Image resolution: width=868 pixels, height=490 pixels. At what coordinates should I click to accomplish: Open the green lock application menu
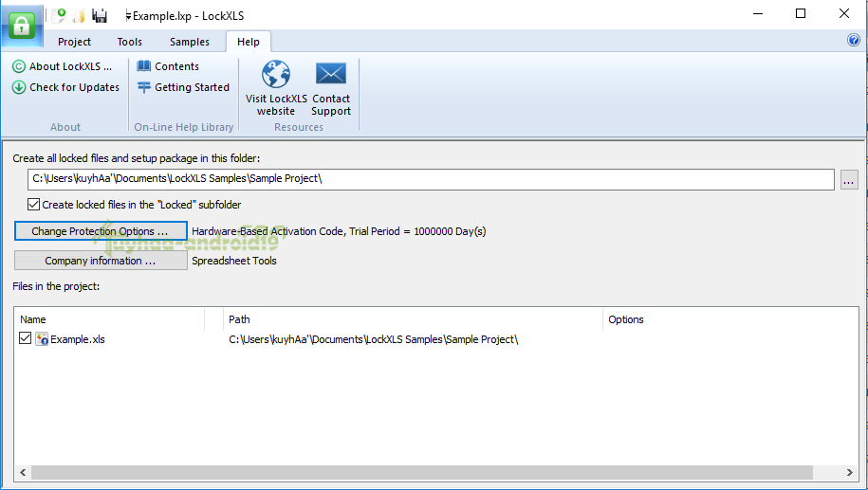[x=22, y=26]
